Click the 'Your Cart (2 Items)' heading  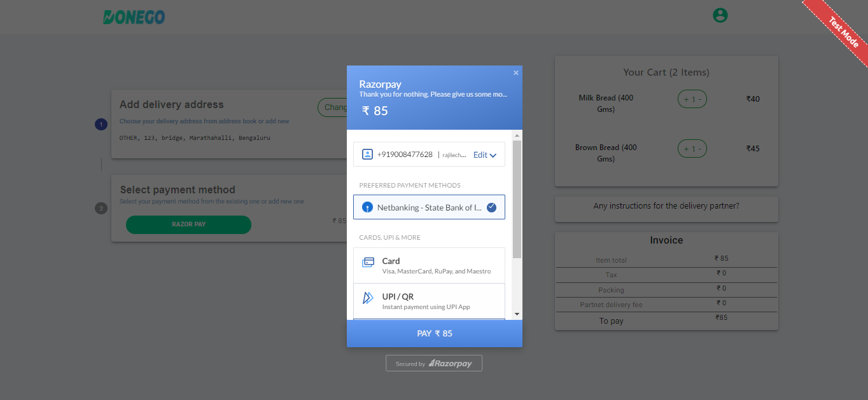click(x=666, y=72)
